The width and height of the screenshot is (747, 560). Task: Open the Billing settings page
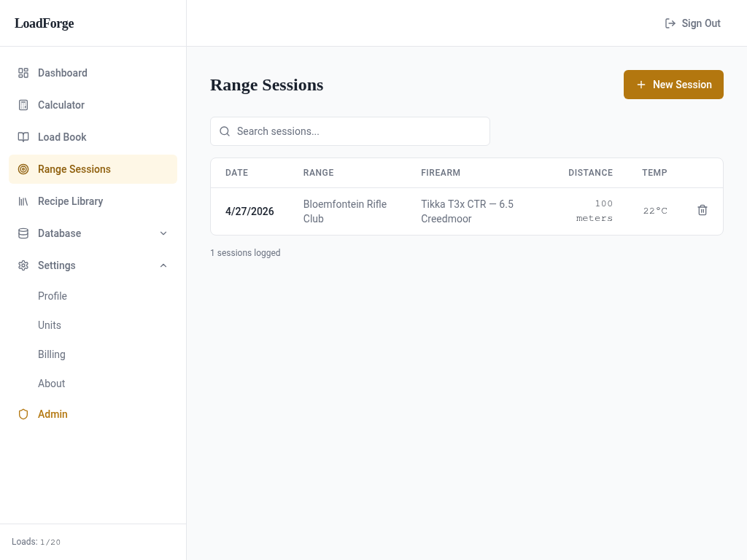[x=52, y=354]
